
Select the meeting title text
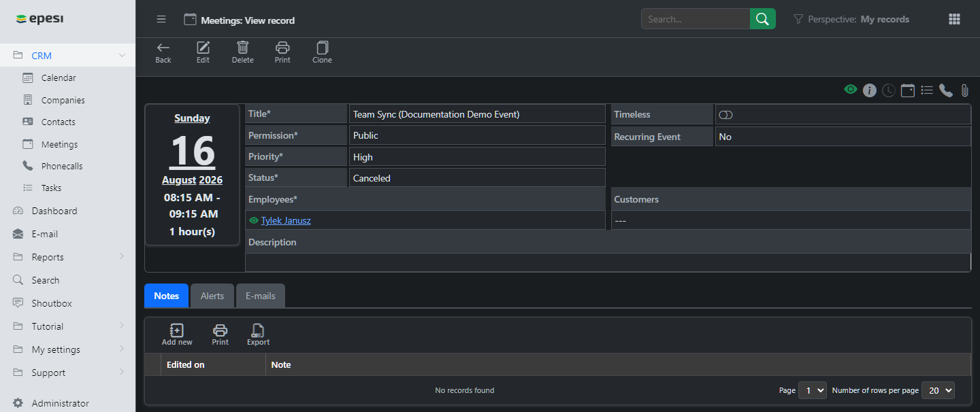(436, 114)
